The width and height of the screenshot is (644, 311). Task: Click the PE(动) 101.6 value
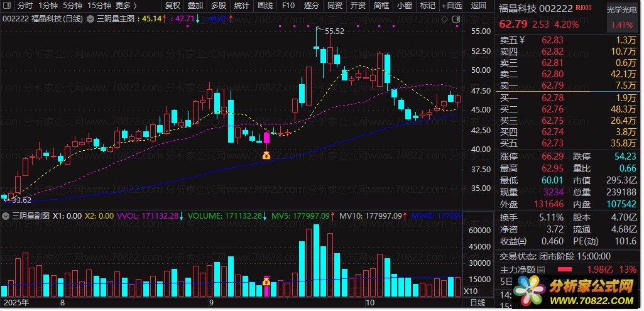[626, 241]
